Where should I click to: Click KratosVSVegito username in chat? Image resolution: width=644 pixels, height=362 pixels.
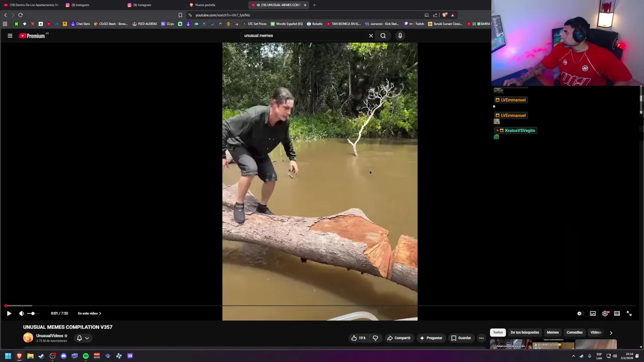[520, 131]
